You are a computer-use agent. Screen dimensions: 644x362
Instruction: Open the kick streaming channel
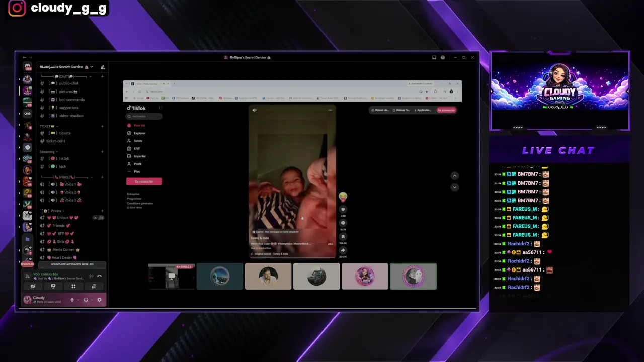coord(63,166)
